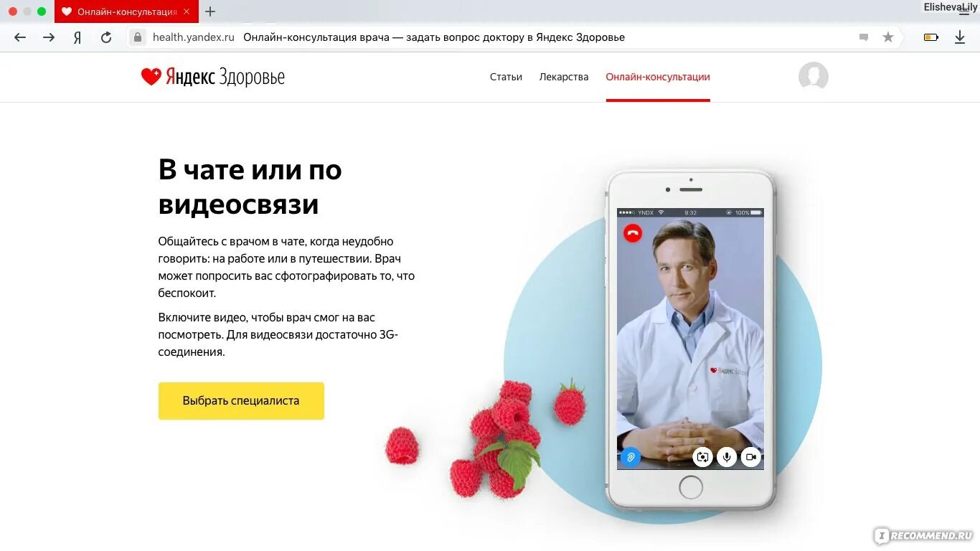The image size is (980, 551).
Task: Open the Лекарства section
Action: tap(564, 77)
